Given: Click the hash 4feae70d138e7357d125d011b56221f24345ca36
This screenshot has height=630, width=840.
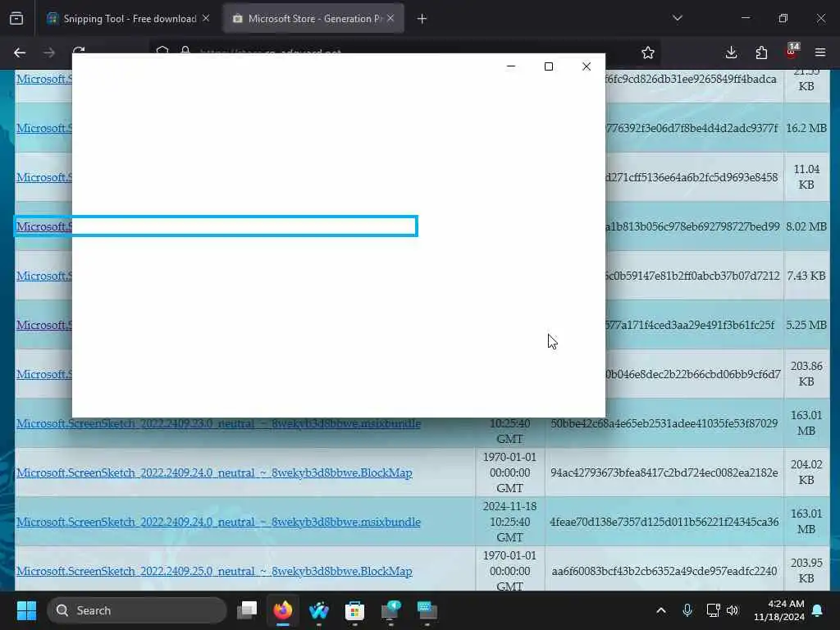Looking at the screenshot, I should tap(664, 523).
